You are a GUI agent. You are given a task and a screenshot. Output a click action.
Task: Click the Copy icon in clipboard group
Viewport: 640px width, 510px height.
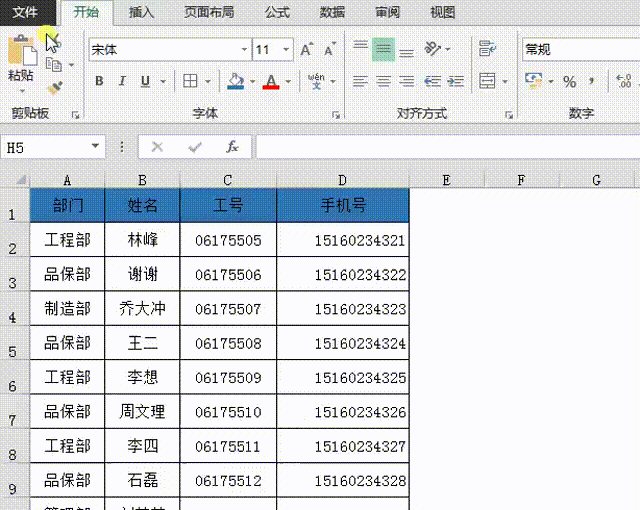pos(54,66)
